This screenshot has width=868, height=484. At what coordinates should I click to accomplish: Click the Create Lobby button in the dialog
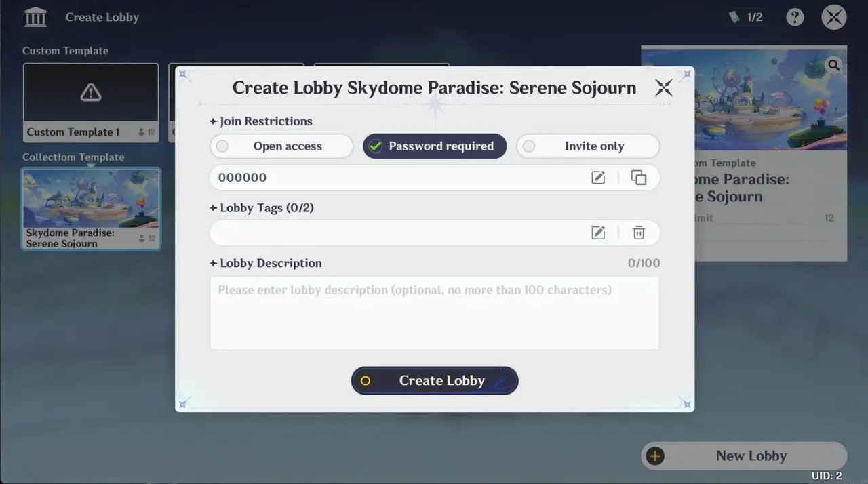coord(435,381)
